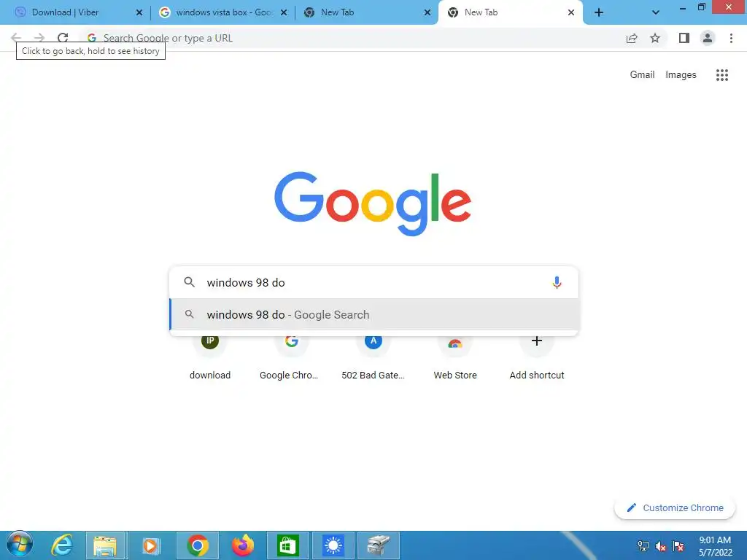Open the Windows Start menu
Image resolution: width=747 pixels, height=560 pixels.
coord(20,545)
